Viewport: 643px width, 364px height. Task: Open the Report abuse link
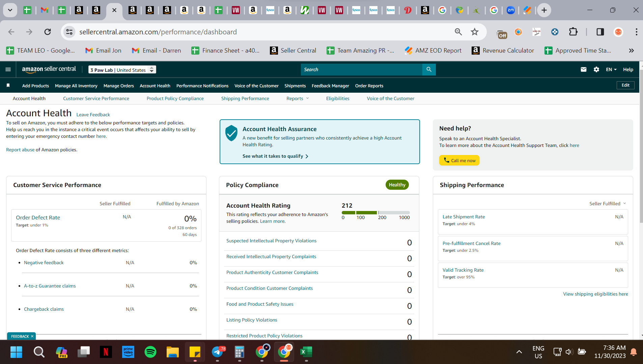tap(20, 150)
